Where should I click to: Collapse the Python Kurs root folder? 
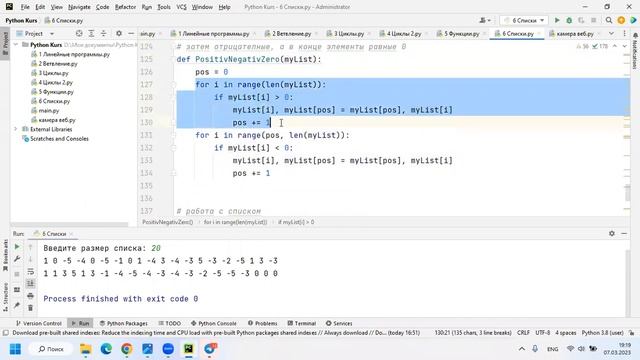pos(16,44)
